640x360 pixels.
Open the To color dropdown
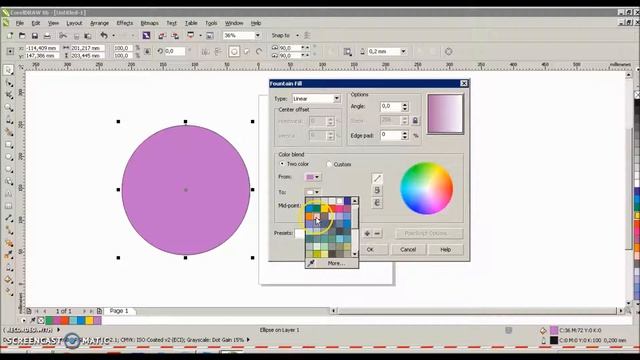313,192
